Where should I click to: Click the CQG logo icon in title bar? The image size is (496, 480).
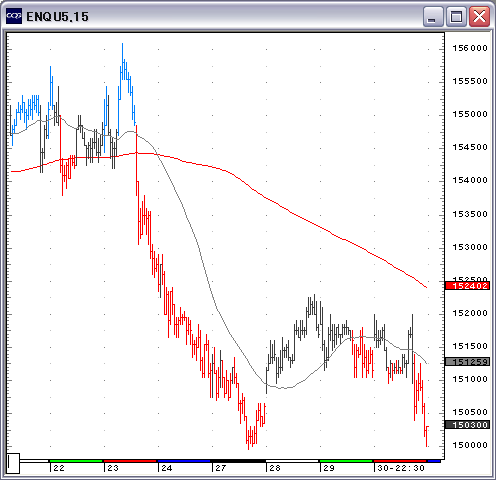14,16
